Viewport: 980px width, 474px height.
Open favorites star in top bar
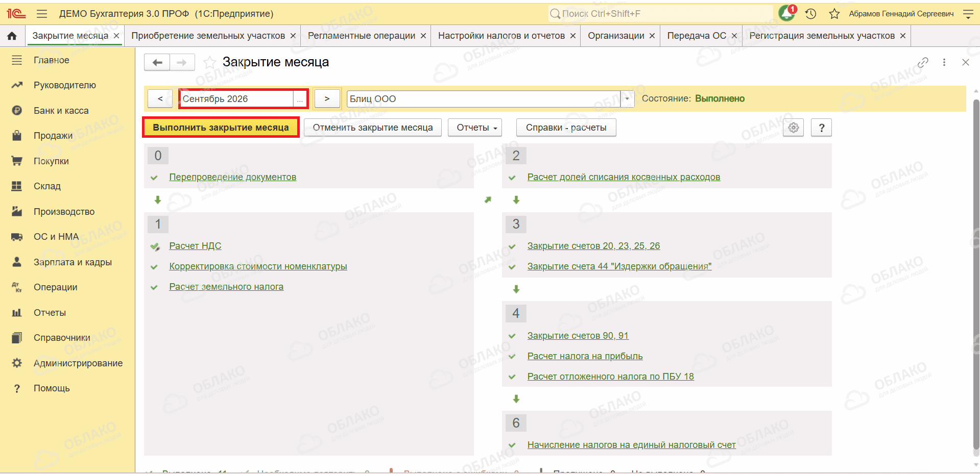[834, 14]
